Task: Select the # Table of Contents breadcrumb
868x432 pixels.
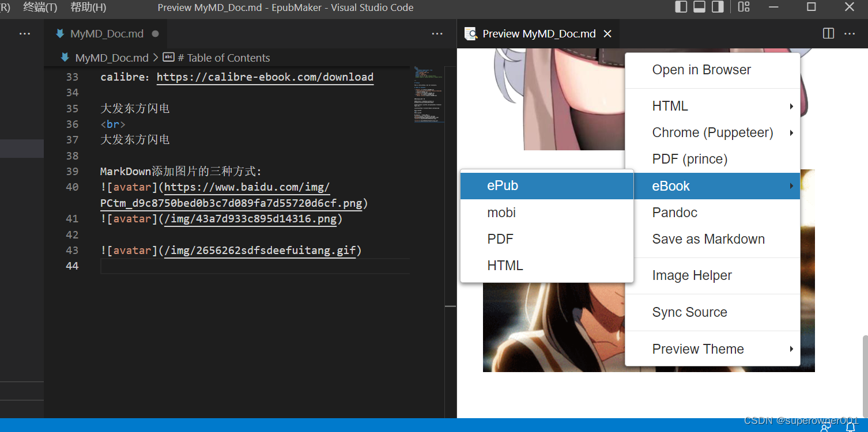Action: point(224,58)
